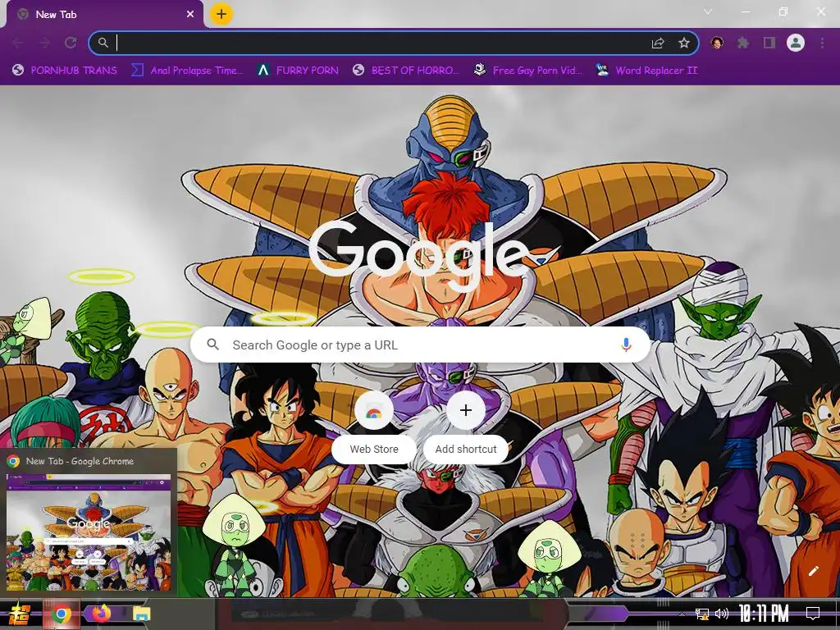Click the search box magnifier icon
This screenshot has height=630, width=840.
pyautogui.click(x=213, y=345)
